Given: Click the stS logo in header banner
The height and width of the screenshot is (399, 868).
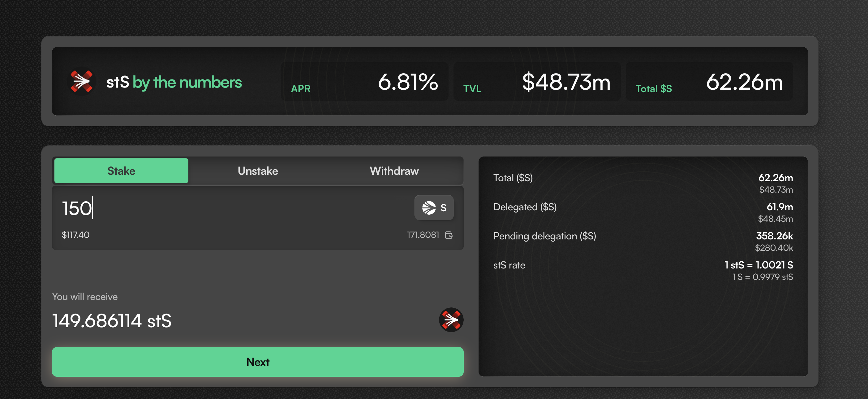Looking at the screenshot, I should 82,82.
